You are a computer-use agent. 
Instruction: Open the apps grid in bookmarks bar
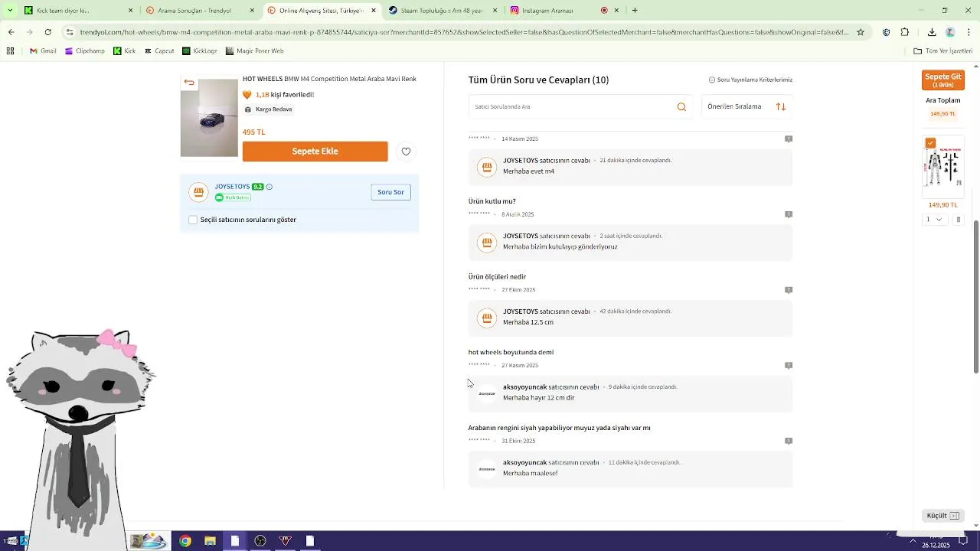pyautogui.click(x=10, y=51)
